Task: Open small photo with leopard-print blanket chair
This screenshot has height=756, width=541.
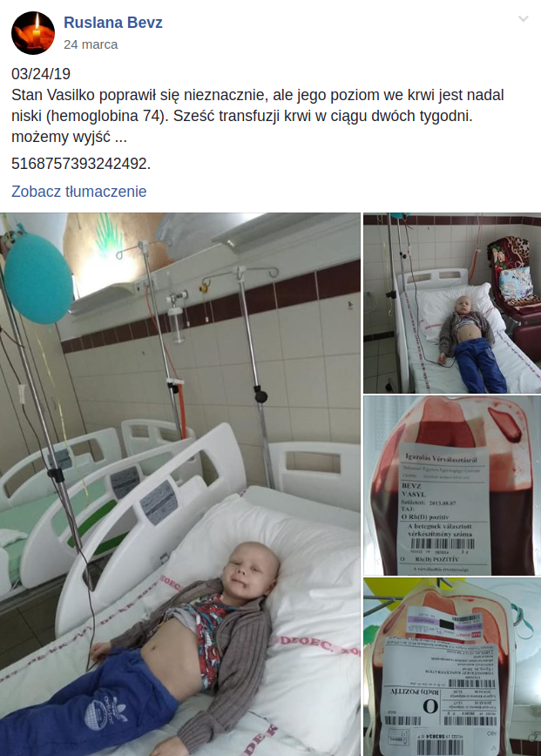Action: coord(452,303)
